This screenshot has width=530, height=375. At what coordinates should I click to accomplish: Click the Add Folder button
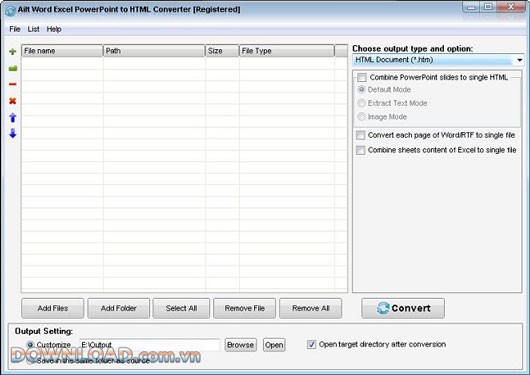119,308
